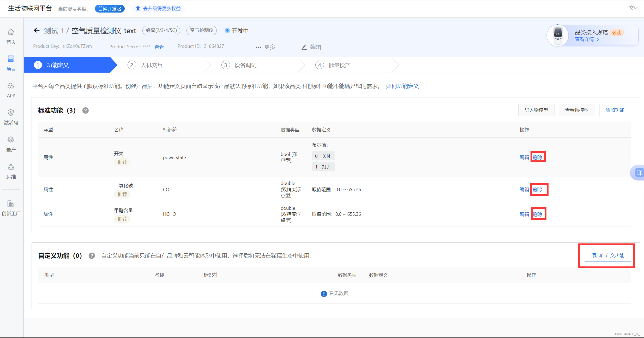Click 查看 to reveal Product Secret

(x=159, y=47)
